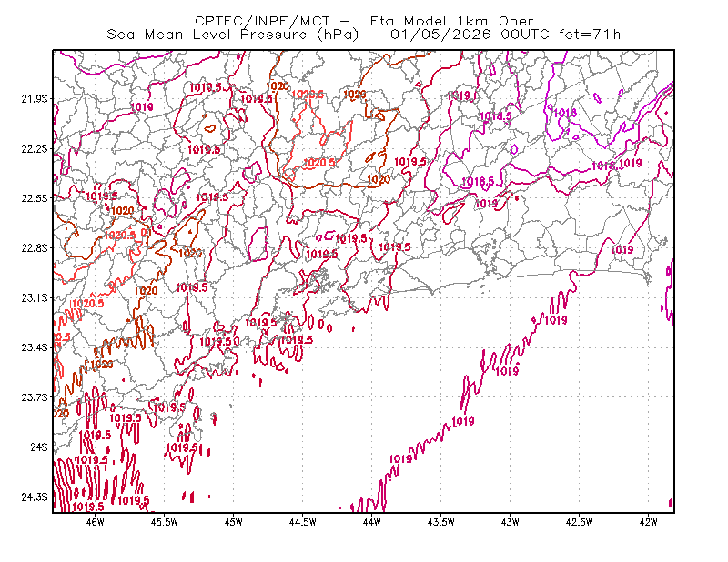Screen dimensions: 728x562
Task: Select the 23.1S latitude axis label
Action: 35,297
